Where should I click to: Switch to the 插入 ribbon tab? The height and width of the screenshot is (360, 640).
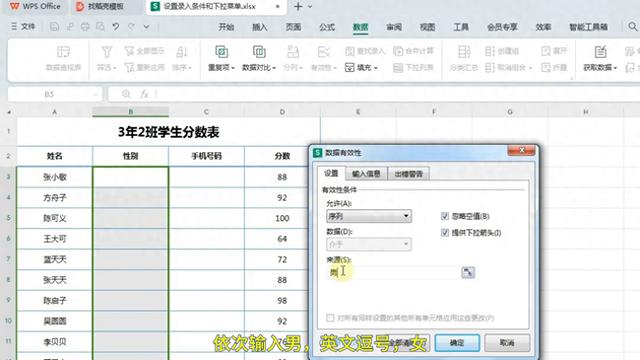coord(260,27)
